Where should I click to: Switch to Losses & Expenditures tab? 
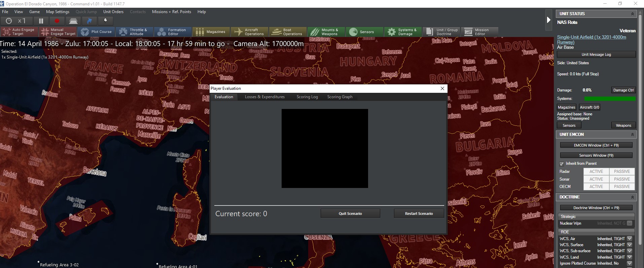pyautogui.click(x=264, y=97)
